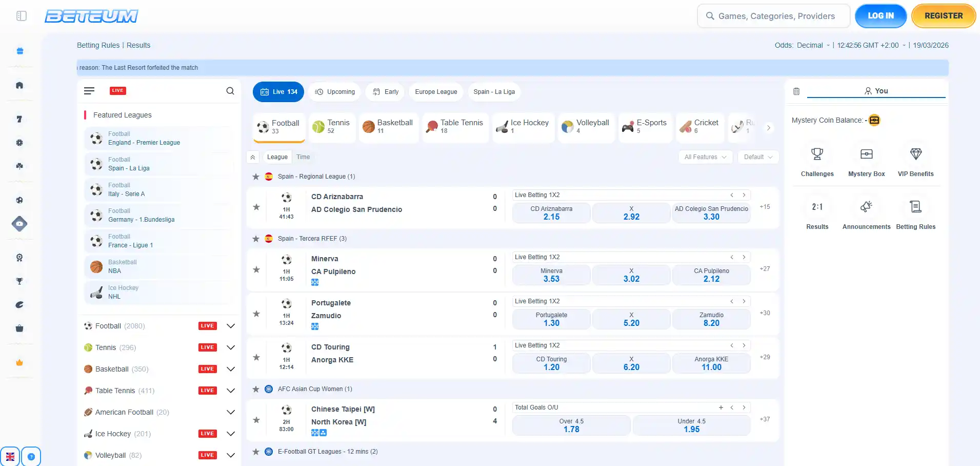Click the Mystery Coin balance icon
The height and width of the screenshot is (466, 980).
[874, 120]
